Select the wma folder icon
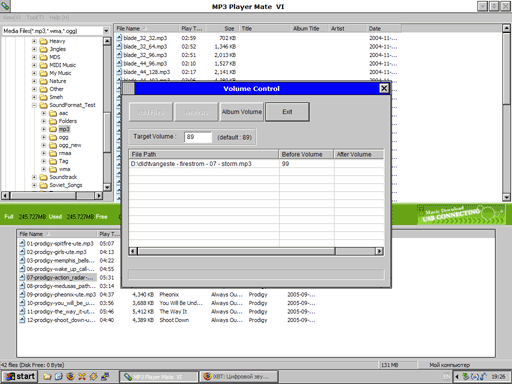The height and width of the screenshot is (384, 512). coord(53,169)
